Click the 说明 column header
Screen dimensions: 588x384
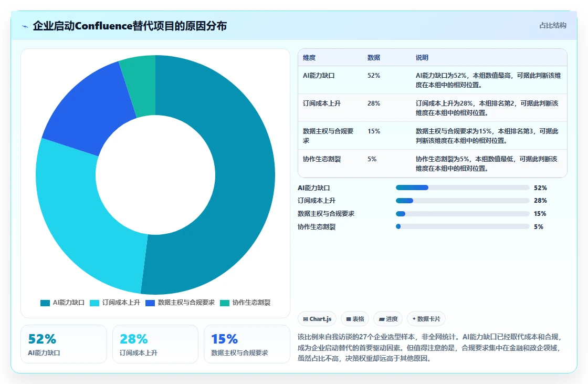click(422, 58)
